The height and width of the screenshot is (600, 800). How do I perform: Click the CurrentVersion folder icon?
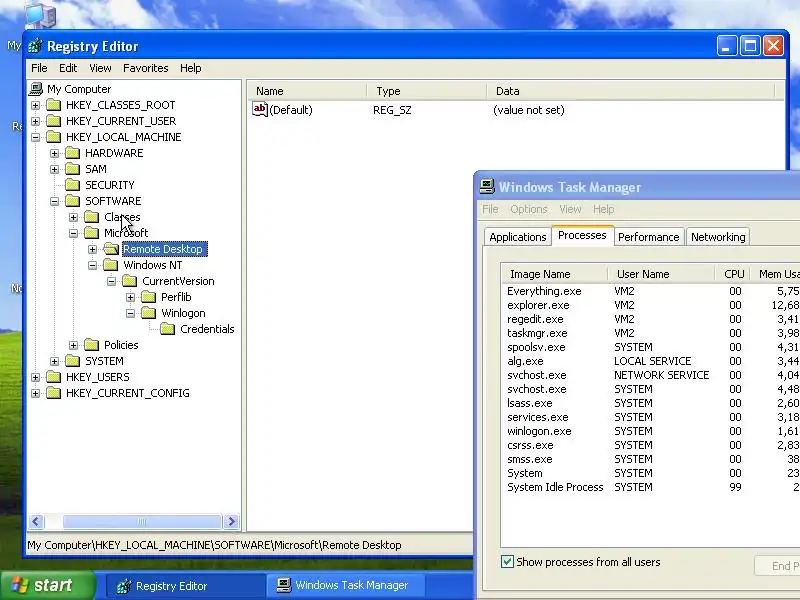130,281
